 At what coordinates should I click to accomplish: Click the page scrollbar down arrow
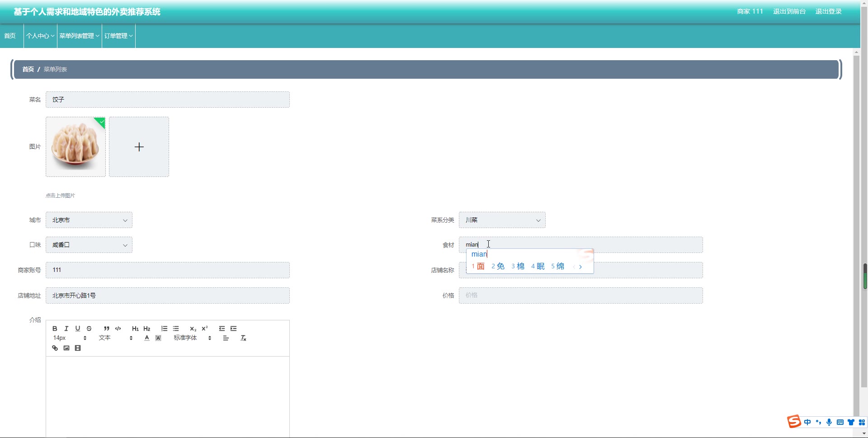tap(864, 433)
